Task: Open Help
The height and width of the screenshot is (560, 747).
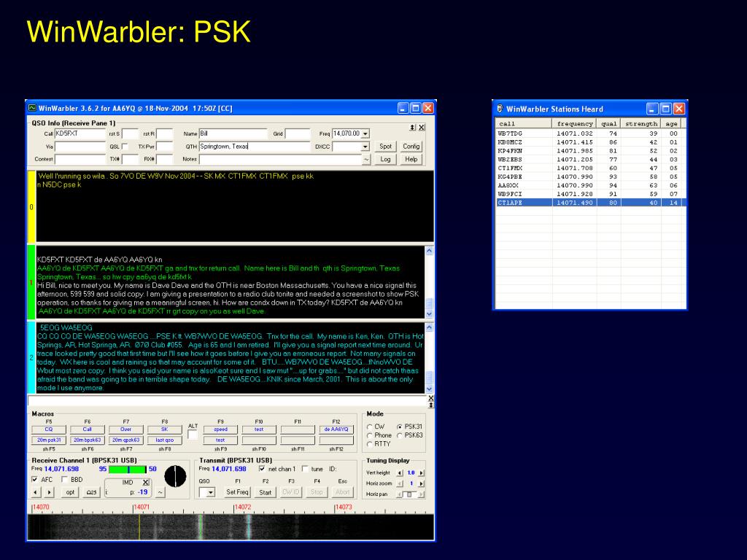Action: click(x=411, y=160)
